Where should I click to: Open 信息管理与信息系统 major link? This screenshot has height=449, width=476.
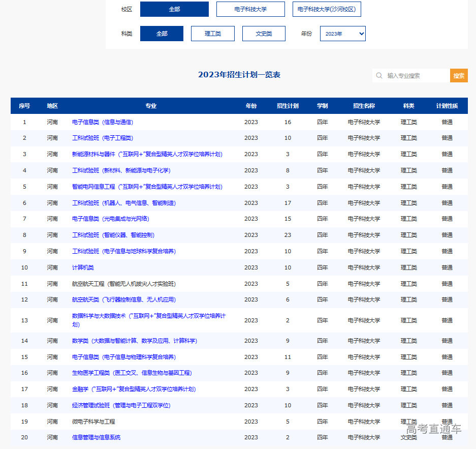pyautogui.click(x=96, y=437)
